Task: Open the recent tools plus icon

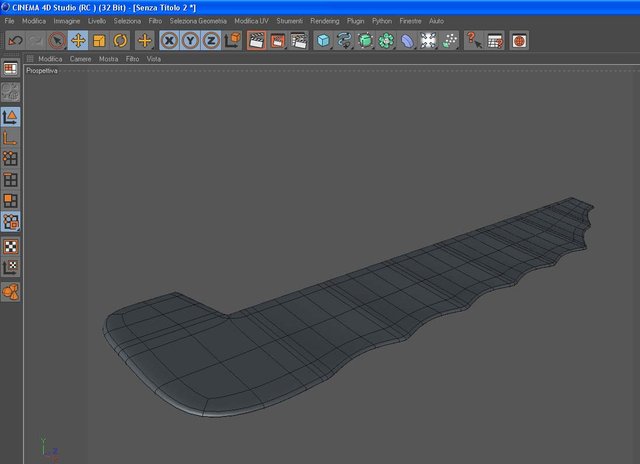Action: 144,40
